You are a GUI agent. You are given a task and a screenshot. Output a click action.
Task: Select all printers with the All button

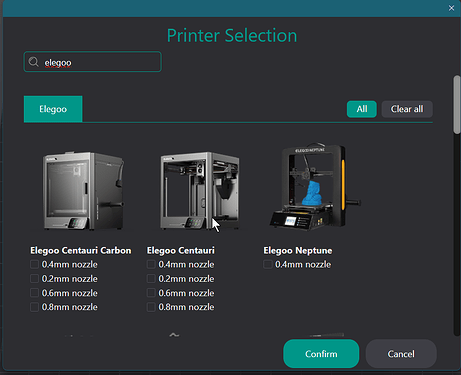pos(362,109)
